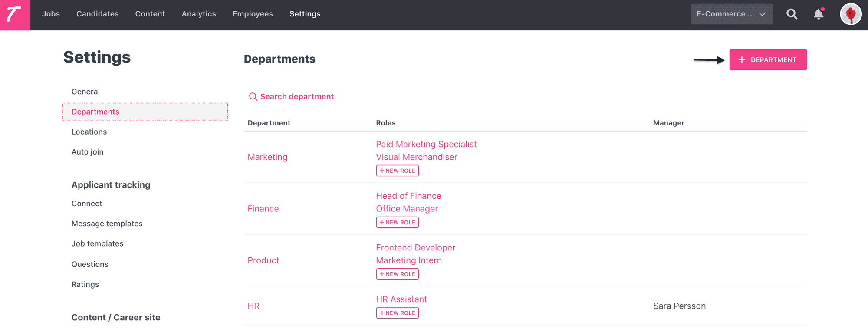This screenshot has height=329, width=868.
Task: Open Job templates settings
Action: (x=98, y=244)
